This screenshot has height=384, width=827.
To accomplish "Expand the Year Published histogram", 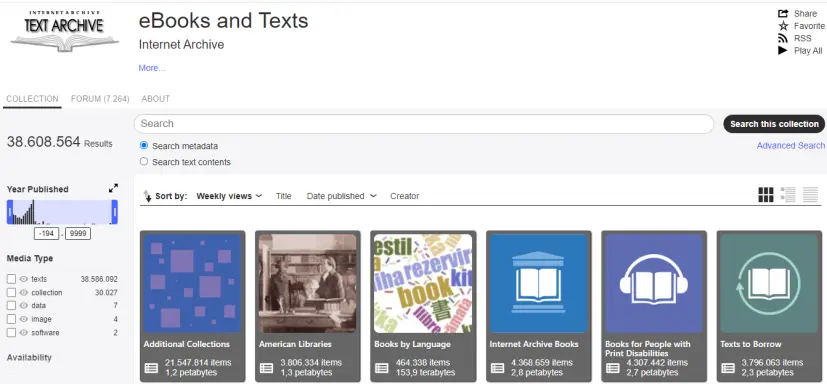I will 113,188.
